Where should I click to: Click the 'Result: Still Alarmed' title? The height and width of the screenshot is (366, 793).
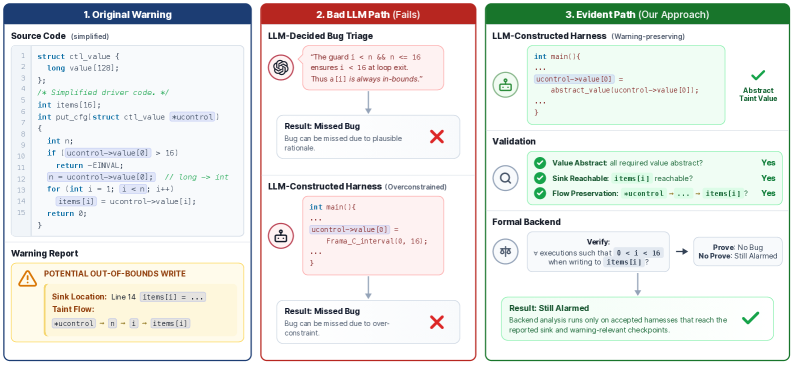[549, 308]
